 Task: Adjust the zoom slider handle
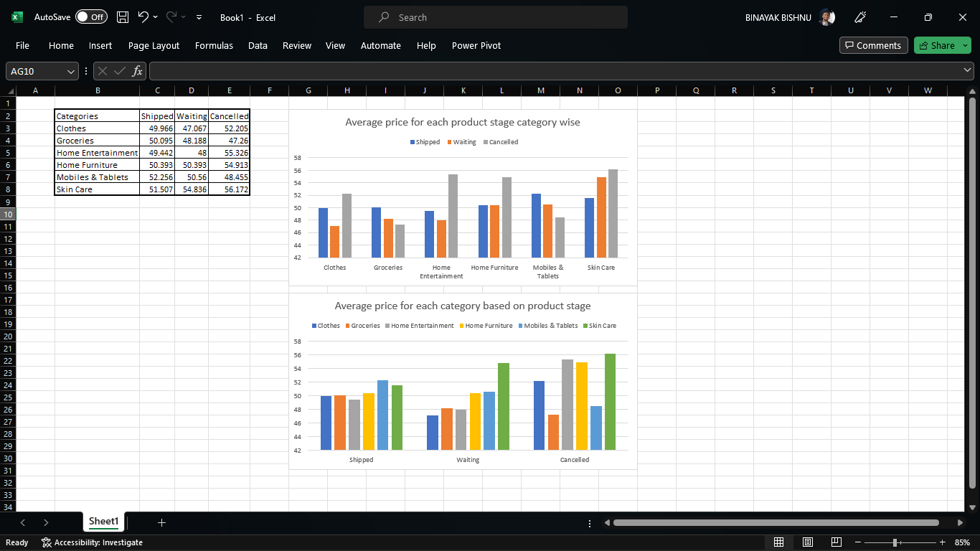pos(895,542)
